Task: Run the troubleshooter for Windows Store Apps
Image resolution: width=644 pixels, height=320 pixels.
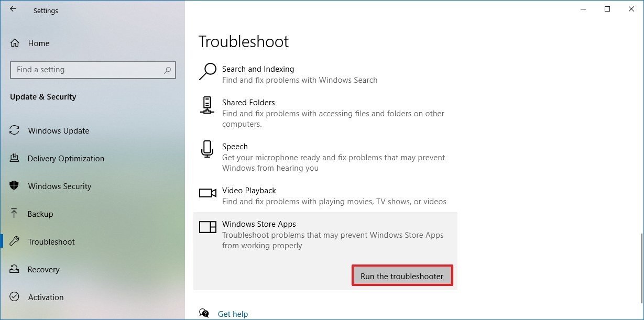Action: [402, 276]
